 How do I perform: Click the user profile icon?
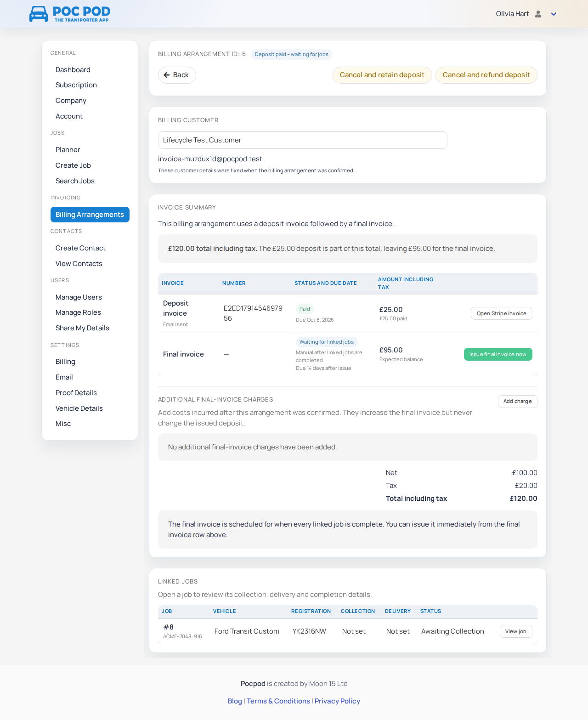(x=538, y=14)
